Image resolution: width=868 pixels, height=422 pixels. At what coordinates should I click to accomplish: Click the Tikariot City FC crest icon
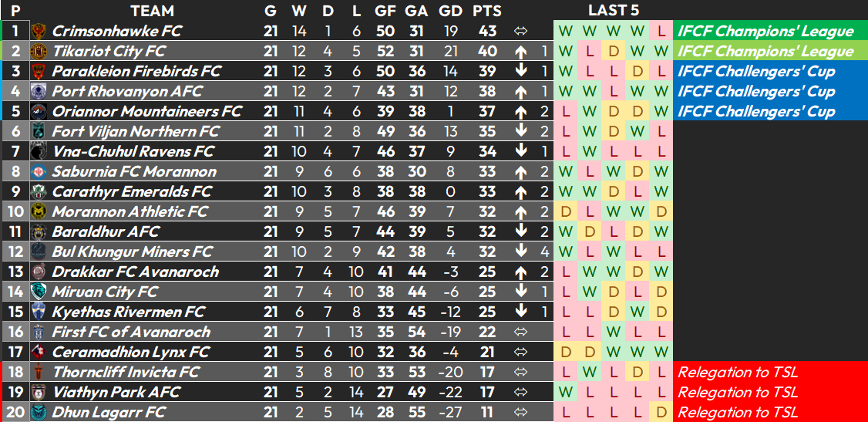[x=39, y=52]
